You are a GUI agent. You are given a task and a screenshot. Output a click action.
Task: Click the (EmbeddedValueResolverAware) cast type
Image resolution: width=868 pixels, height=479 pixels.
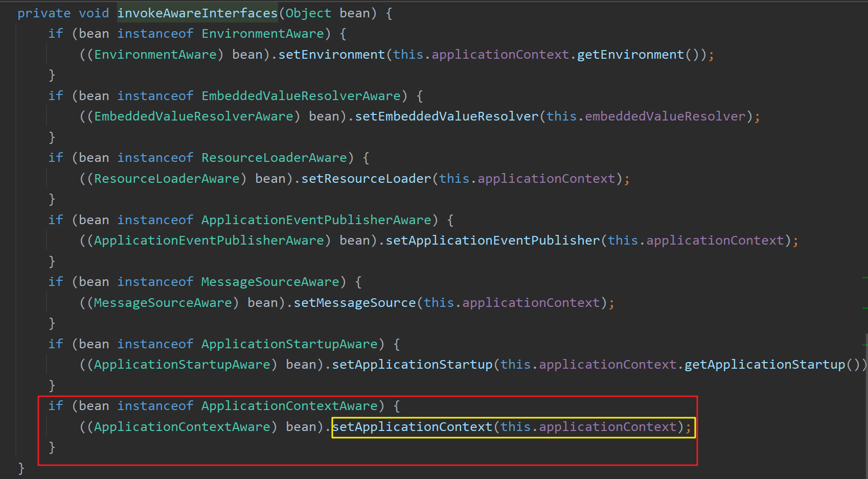[x=194, y=116]
